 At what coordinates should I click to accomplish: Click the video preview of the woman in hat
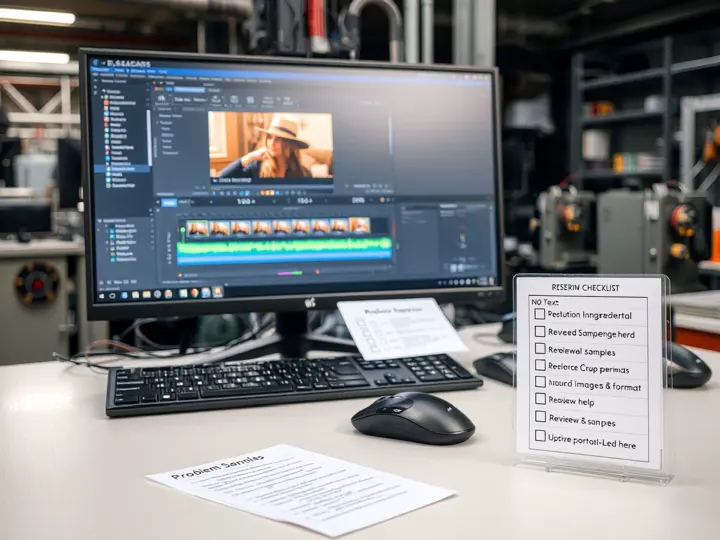(x=270, y=145)
